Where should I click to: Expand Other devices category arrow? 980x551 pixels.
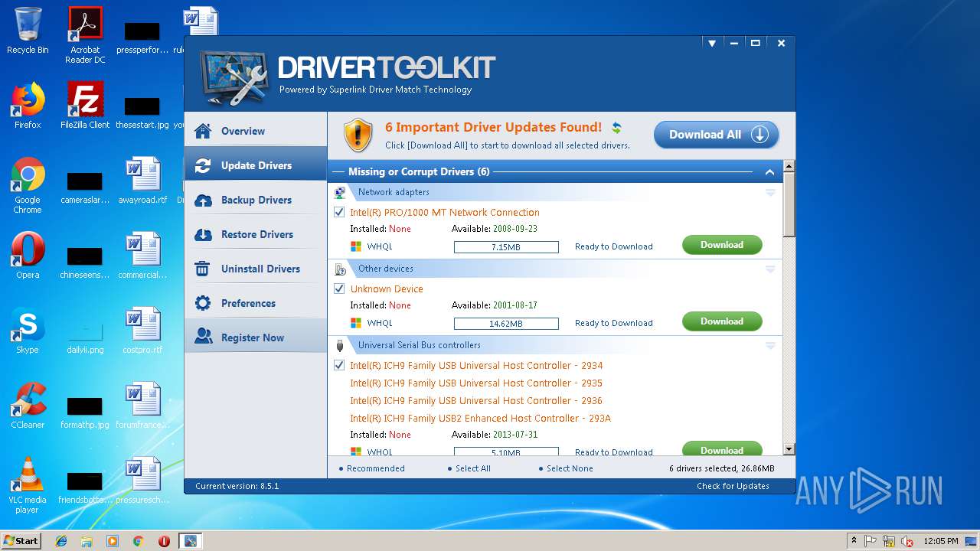coord(770,269)
